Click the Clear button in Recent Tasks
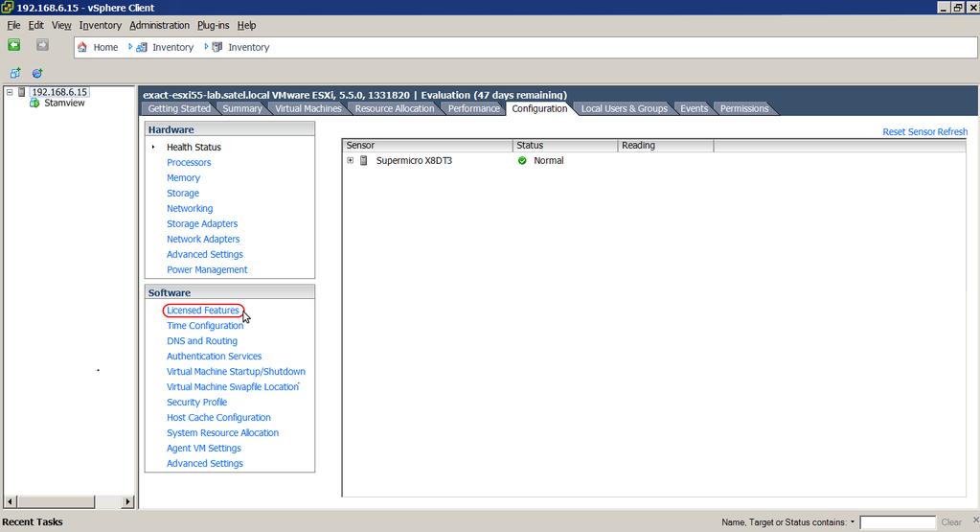The width and height of the screenshot is (980, 532). (x=951, y=522)
